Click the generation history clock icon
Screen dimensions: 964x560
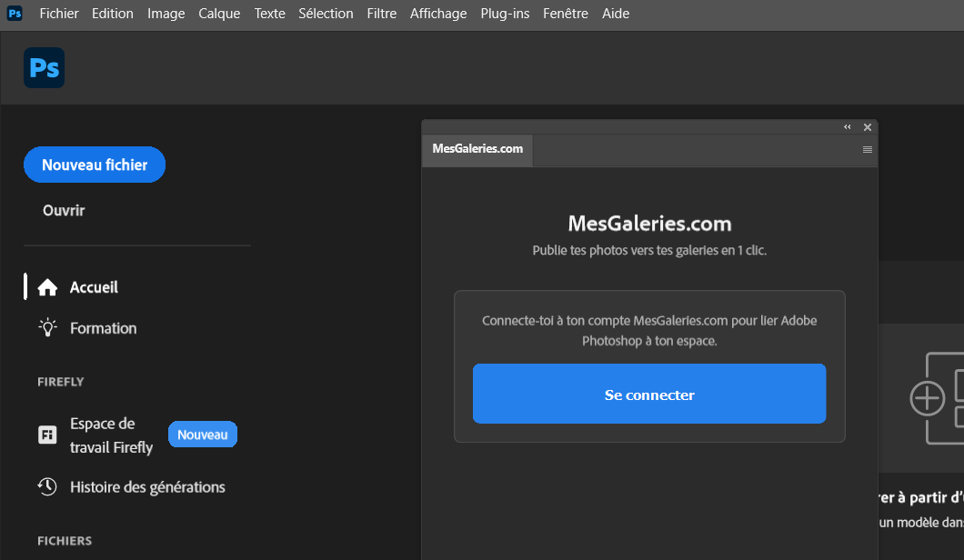click(47, 487)
